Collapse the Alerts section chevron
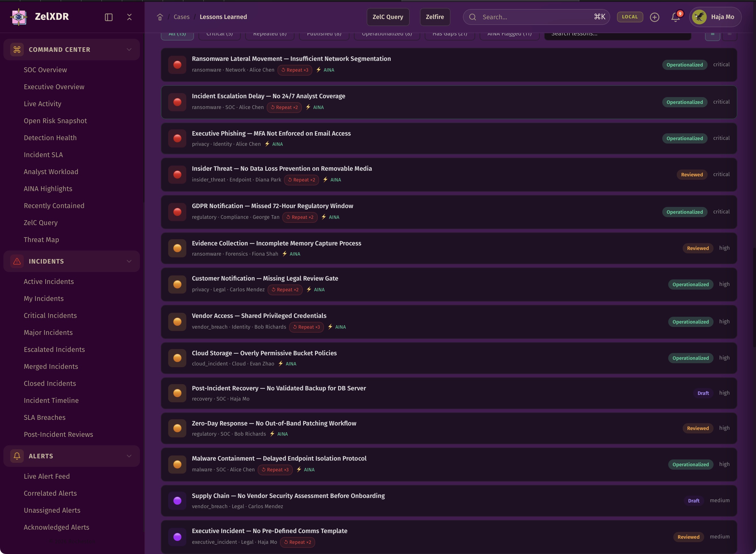This screenshot has width=756, height=554. pyautogui.click(x=129, y=456)
